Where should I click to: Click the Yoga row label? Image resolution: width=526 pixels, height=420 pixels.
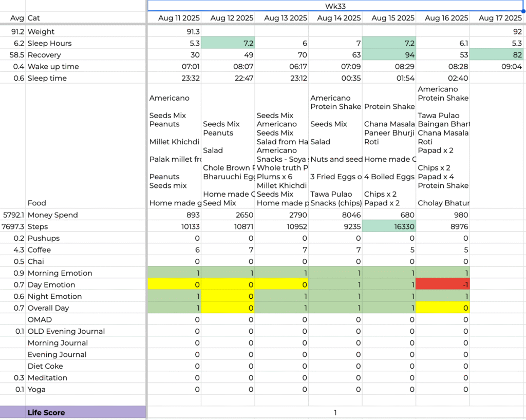36,390
